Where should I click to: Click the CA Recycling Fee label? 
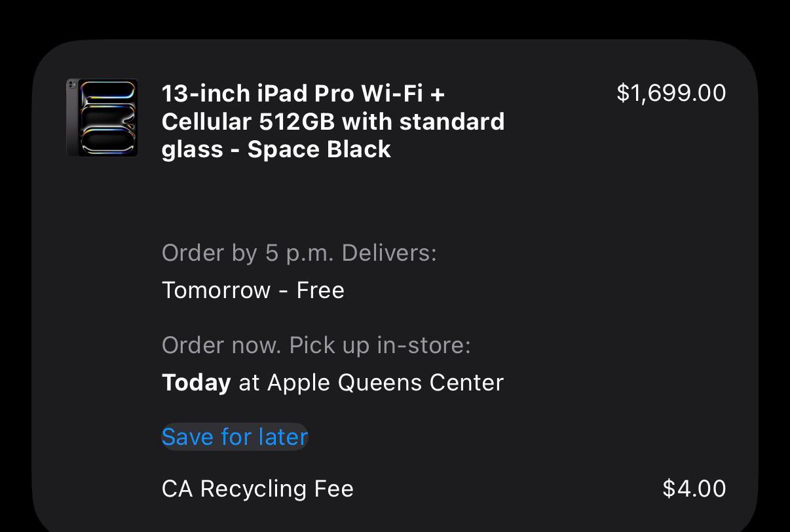tap(257, 489)
